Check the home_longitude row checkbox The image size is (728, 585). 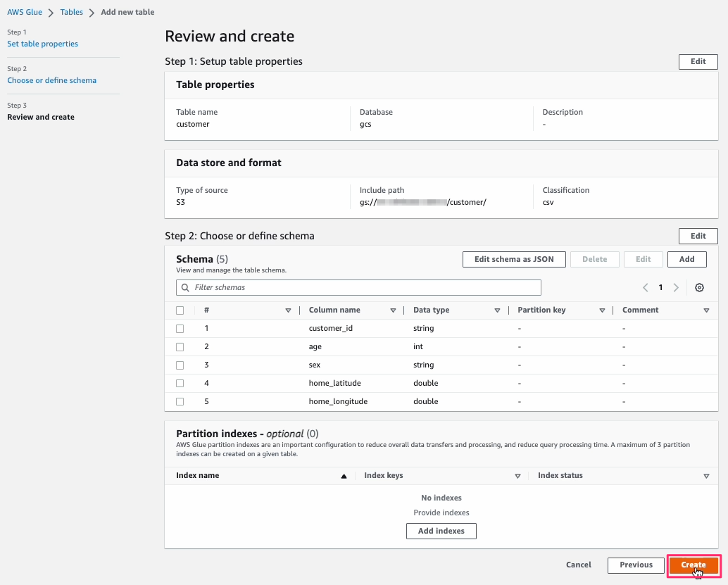180,401
